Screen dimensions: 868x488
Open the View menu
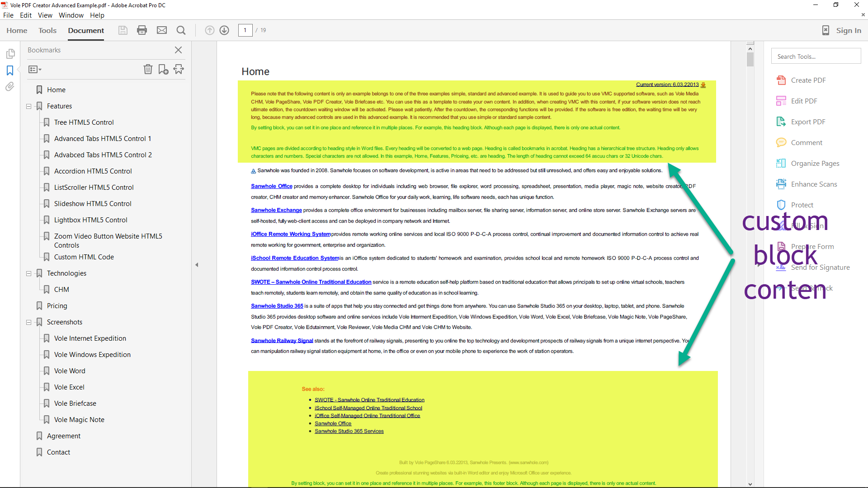(x=45, y=15)
